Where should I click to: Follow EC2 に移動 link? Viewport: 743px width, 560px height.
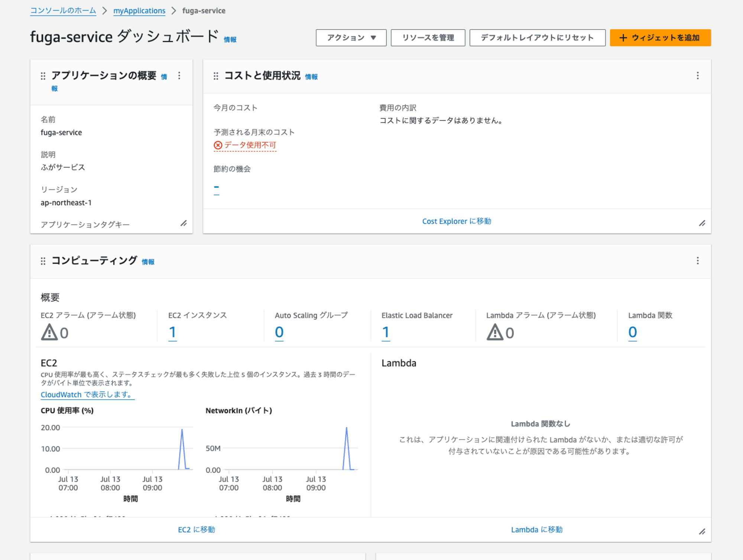click(197, 530)
